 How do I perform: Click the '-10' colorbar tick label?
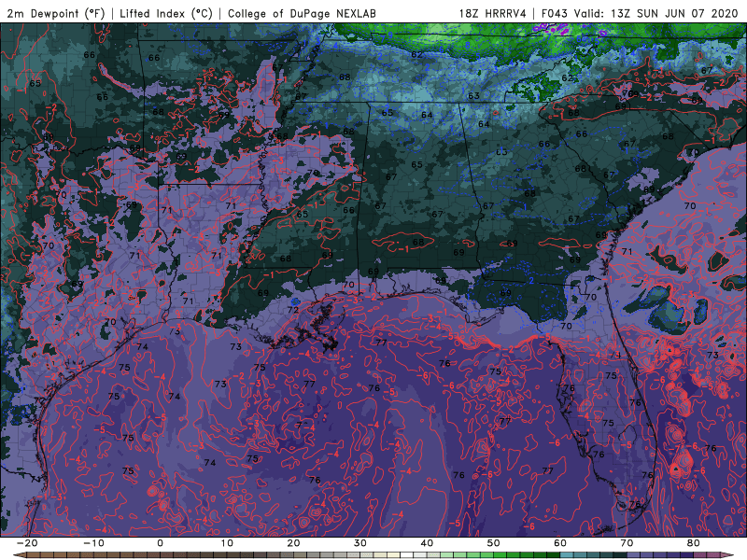(93, 543)
